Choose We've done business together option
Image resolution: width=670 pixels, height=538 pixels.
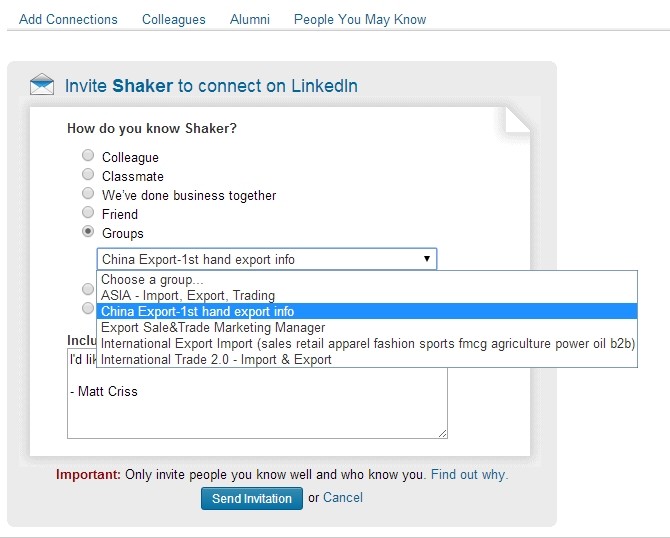click(x=88, y=193)
